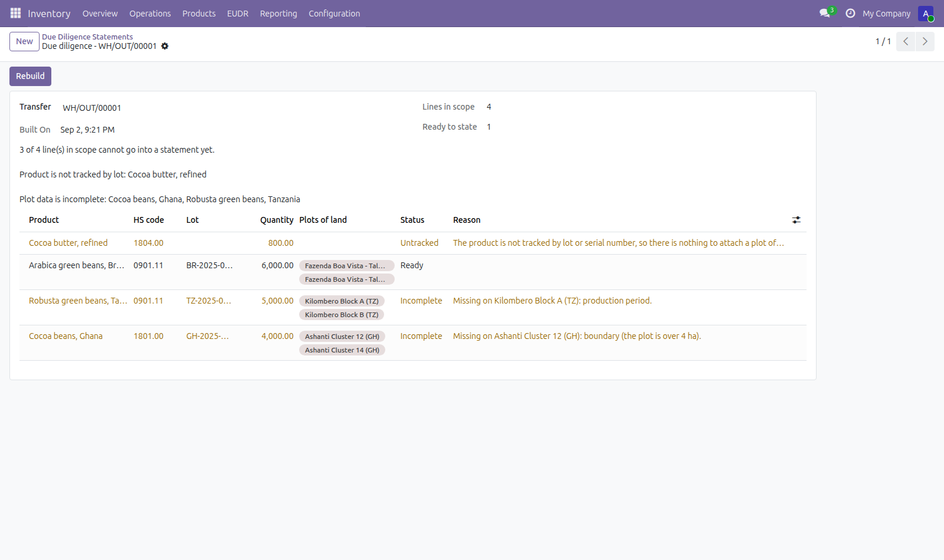Sort by the HS code column header
Viewport: 944px width, 560px height.
pyautogui.click(x=149, y=220)
